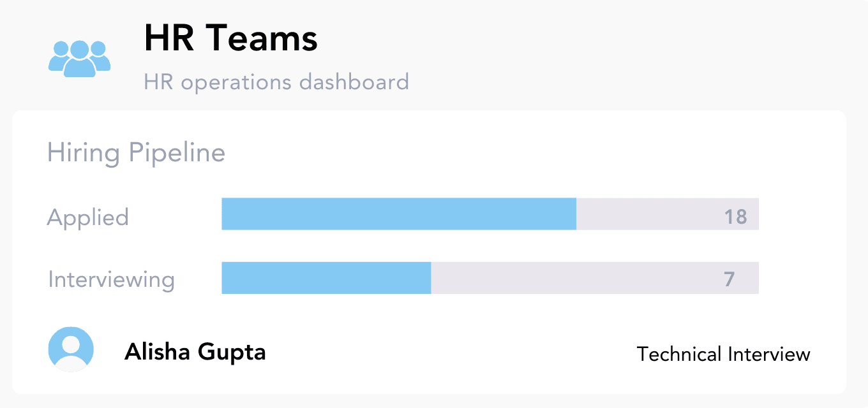Click the right end of the Applied blue fill
This screenshot has width=868, height=408.
coord(572,214)
